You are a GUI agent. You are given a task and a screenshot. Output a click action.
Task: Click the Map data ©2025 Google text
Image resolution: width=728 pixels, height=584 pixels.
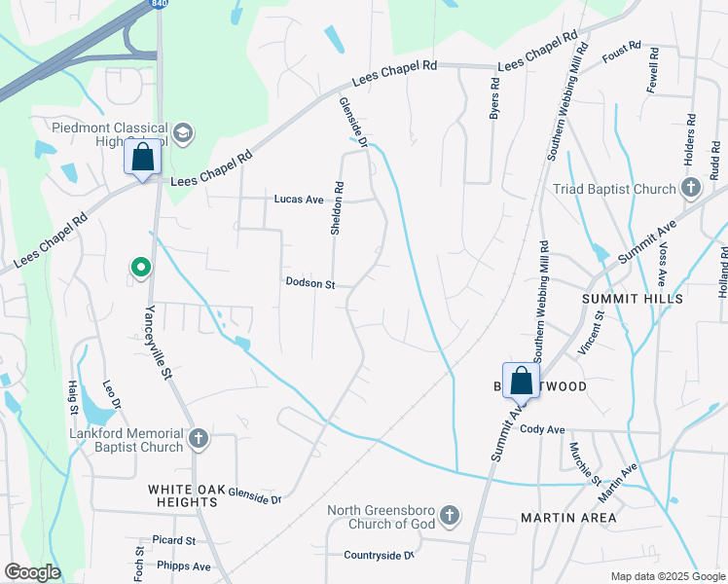(x=668, y=576)
